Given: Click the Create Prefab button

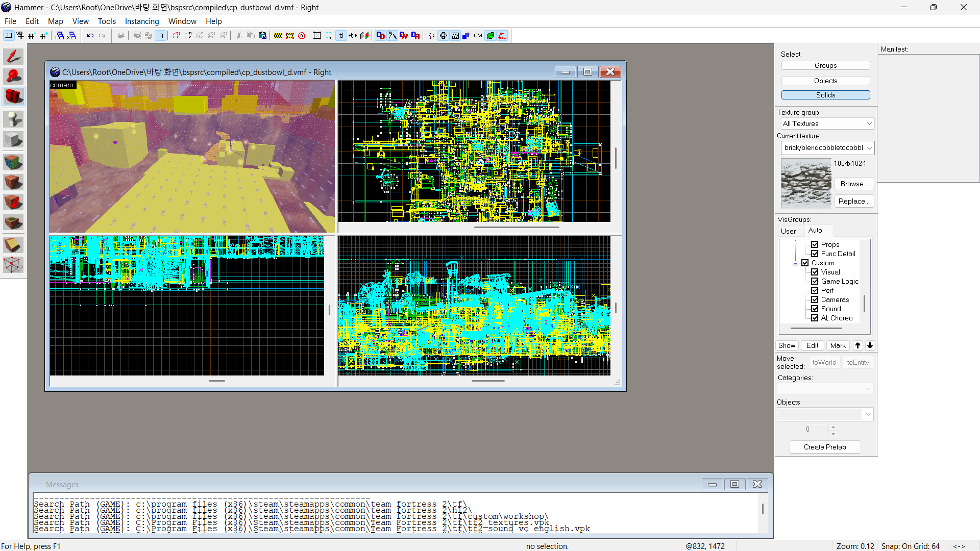Looking at the screenshot, I should click(825, 447).
